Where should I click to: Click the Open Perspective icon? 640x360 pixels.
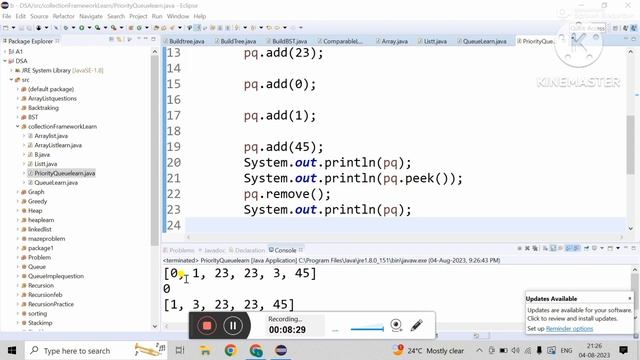point(615,28)
